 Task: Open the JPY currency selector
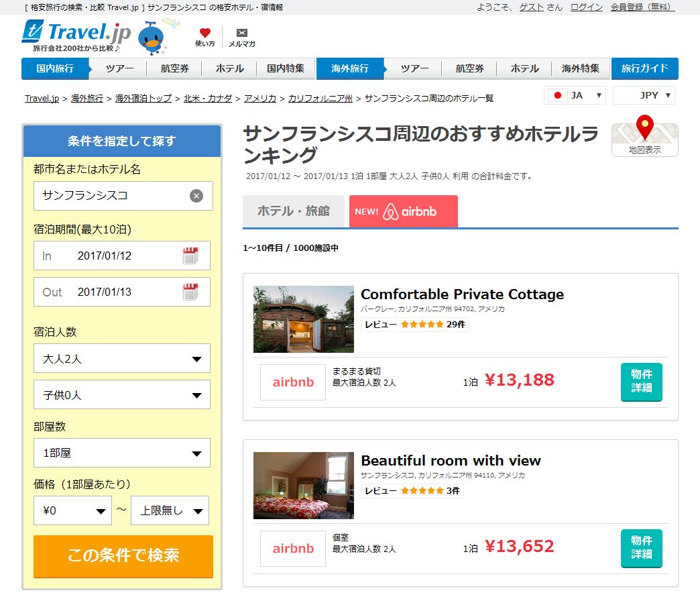coord(644,95)
